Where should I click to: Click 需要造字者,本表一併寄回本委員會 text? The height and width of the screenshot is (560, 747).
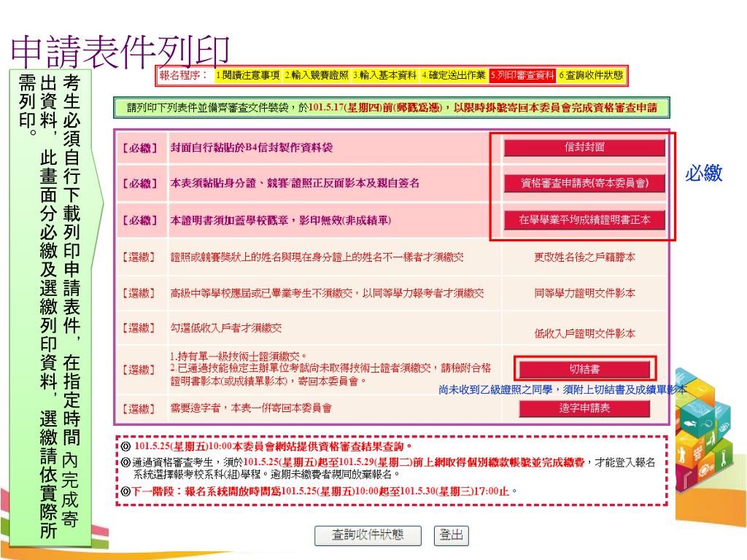(x=251, y=408)
